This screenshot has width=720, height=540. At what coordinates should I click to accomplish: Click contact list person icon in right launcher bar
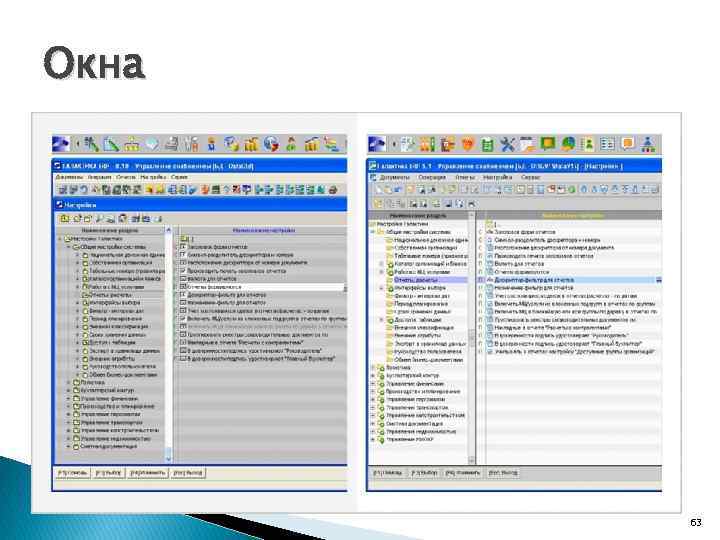click(588, 144)
